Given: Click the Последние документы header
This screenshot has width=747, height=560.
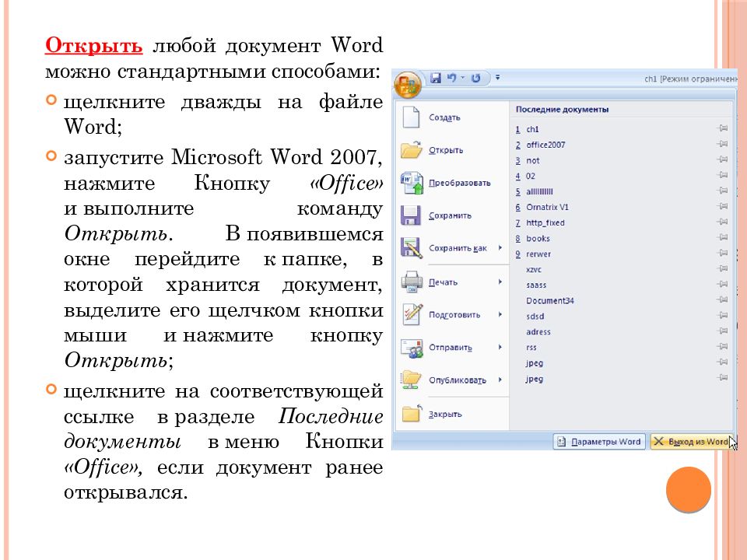Looking at the screenshot, I should [562, 110].
